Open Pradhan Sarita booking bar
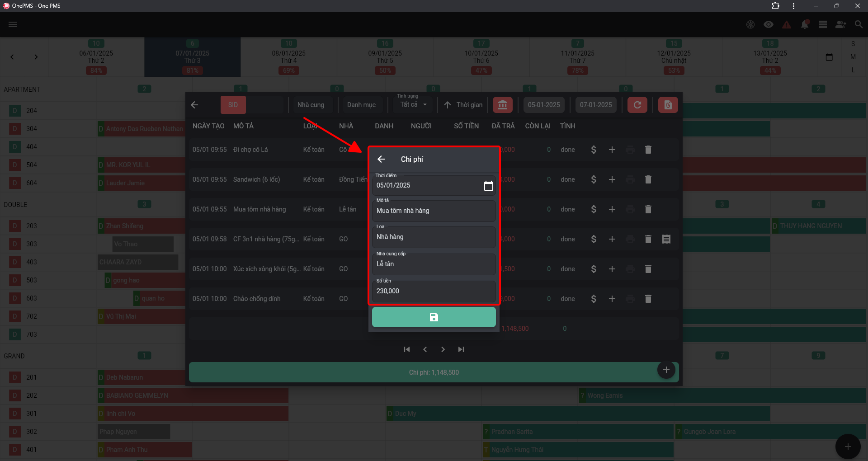The width and height of the screenshot is (868, 461). point(578,432)
